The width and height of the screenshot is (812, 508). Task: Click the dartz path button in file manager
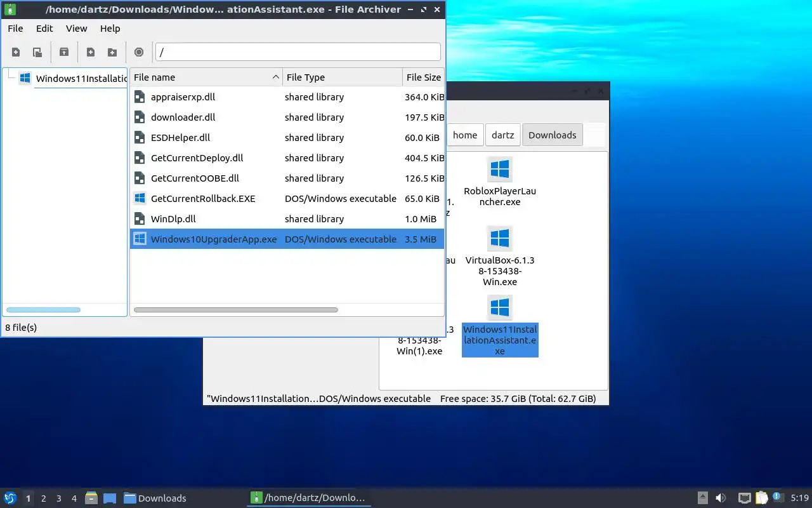click(x=503, y=135)
